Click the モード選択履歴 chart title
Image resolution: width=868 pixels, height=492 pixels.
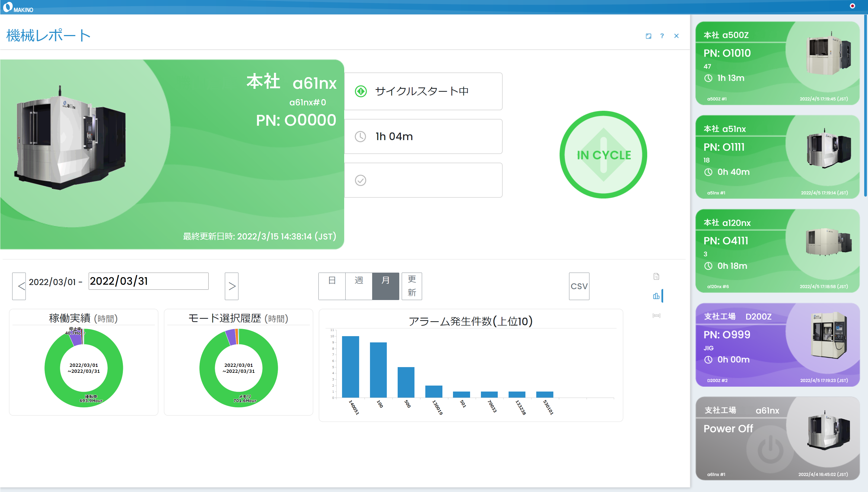click(238, 318)
